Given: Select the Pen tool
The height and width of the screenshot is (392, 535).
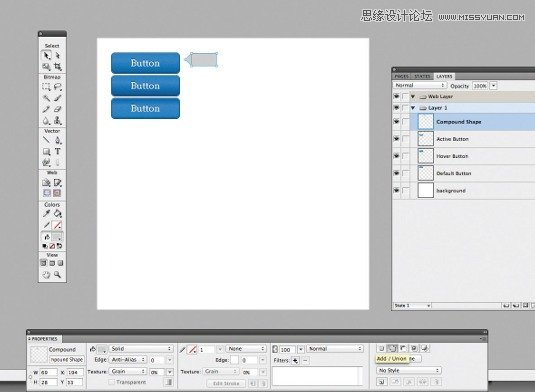Looking at the screenshot, I should [58, 140].
